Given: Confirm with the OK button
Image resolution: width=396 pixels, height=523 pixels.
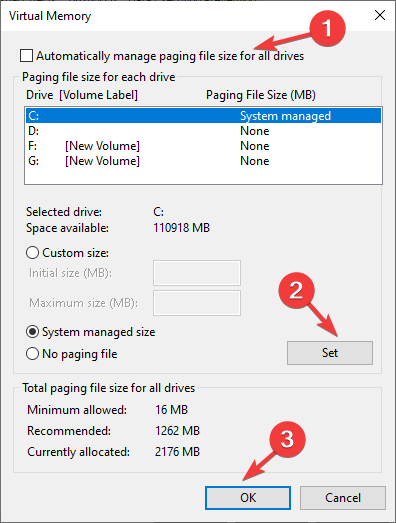Looking at the screenshot, I should coord(248,498).
